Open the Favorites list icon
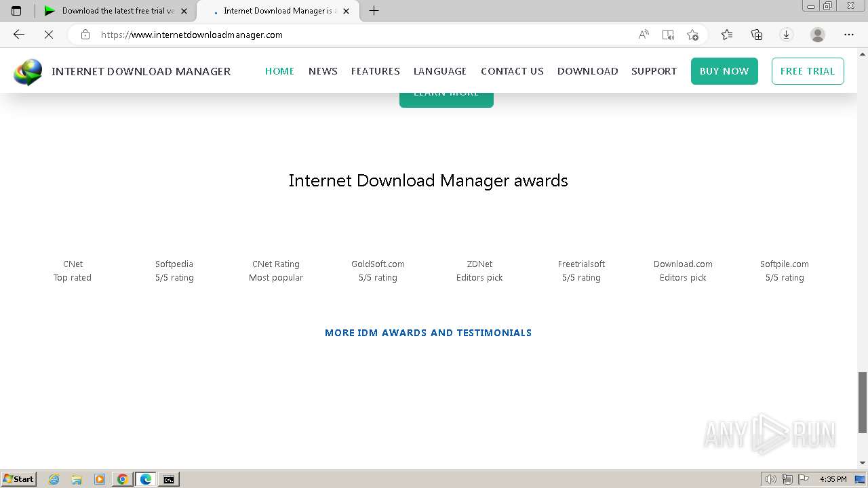 (x=727, y=35)
